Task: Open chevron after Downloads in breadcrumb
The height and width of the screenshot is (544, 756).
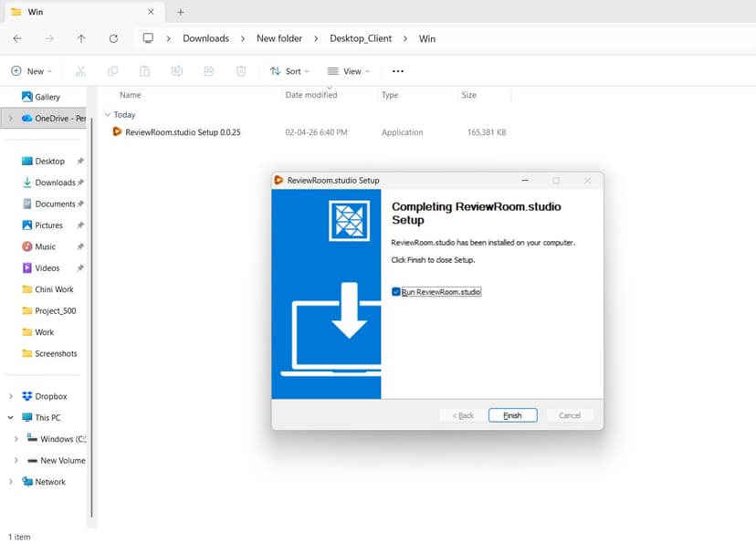Action: pos(243,38)
